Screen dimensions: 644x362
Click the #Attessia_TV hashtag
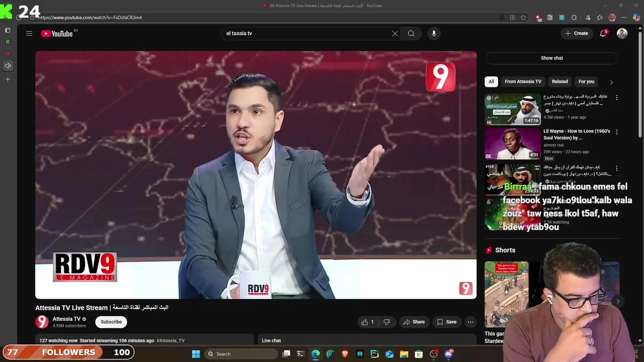(171, 340)
